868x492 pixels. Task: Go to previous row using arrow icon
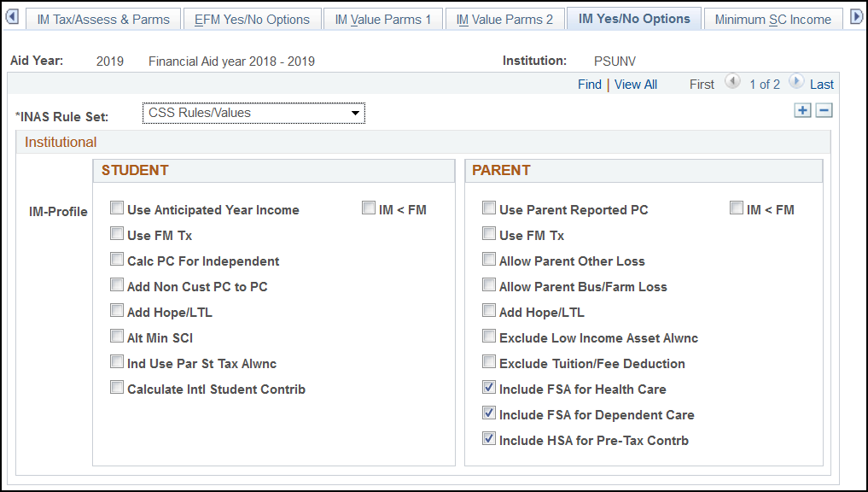731,82
